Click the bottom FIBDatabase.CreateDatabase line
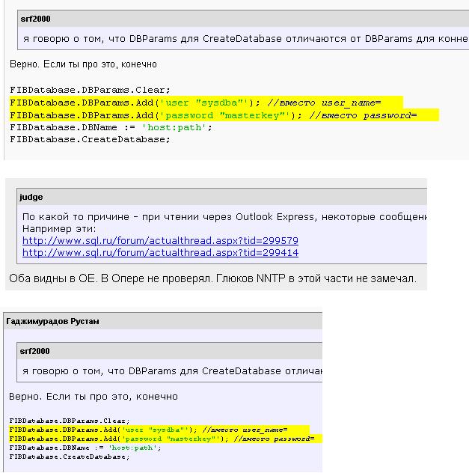 tap(70, 457)
